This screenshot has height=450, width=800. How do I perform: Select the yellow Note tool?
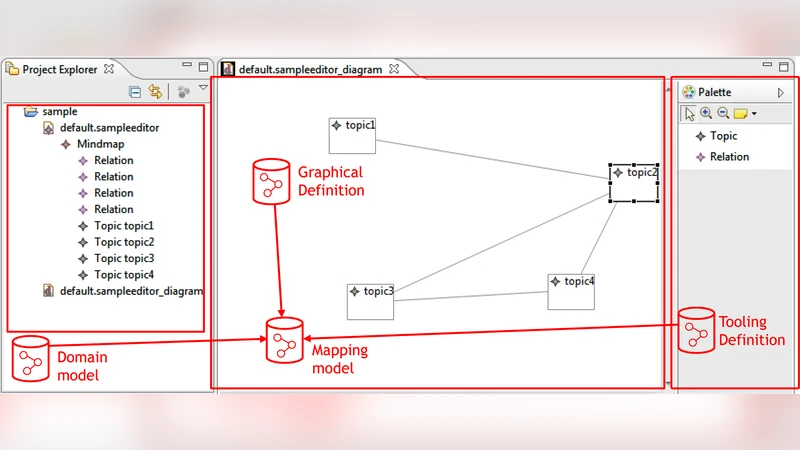[740, 114]
